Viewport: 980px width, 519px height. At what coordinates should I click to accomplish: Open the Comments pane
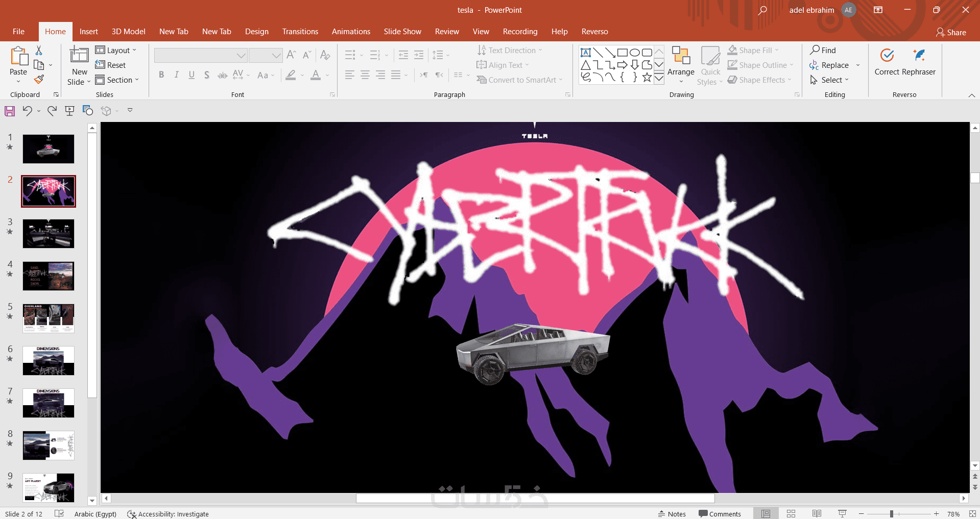click(720, 514)
